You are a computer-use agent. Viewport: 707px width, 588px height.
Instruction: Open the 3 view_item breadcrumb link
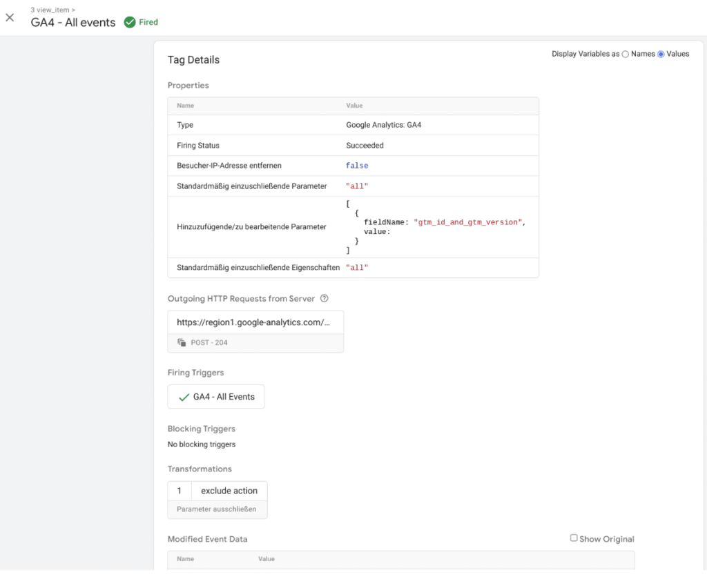52,10
